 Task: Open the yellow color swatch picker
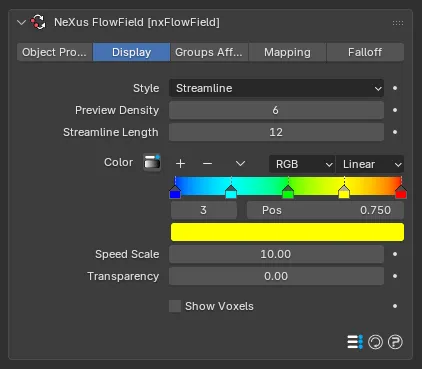pos(287,232)
